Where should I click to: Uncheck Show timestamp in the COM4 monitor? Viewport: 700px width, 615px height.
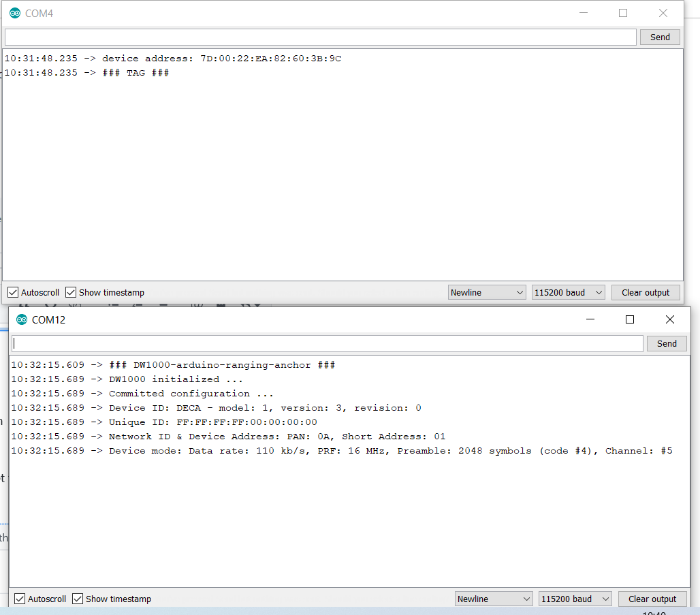(71, 292)
